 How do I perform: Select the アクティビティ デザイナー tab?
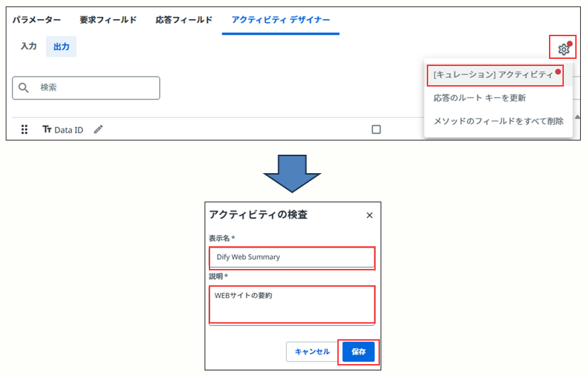click(x=281, y=20)
